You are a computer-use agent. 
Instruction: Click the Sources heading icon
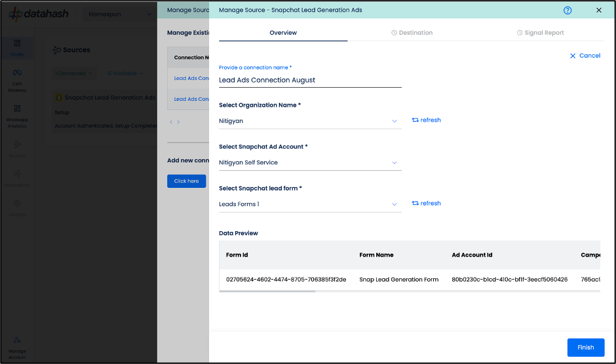click(x=56, y=50)
